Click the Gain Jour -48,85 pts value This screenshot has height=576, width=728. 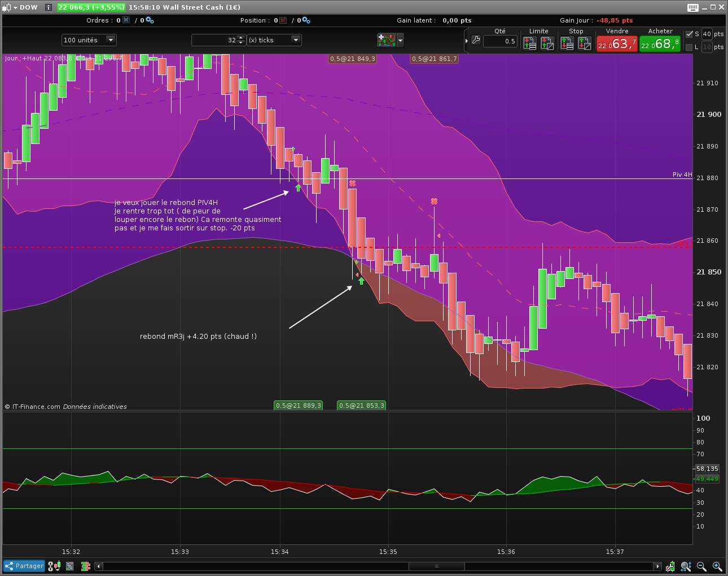point(615,20)
